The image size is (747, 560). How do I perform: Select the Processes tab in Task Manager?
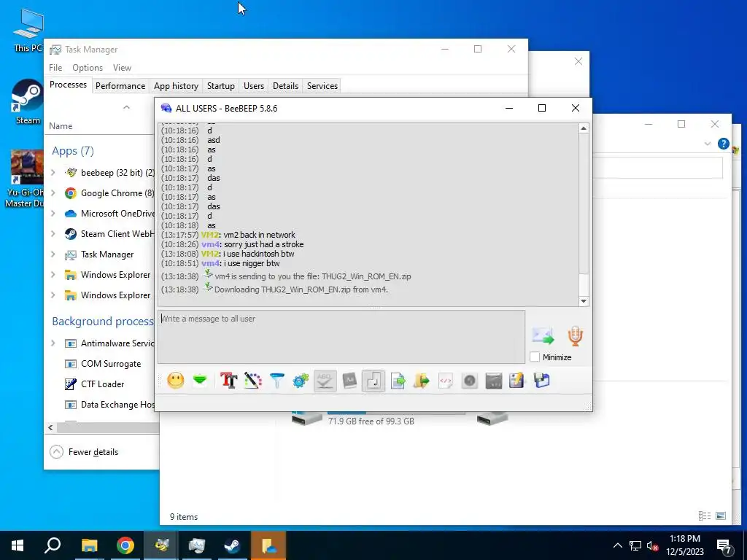point(68,85)
